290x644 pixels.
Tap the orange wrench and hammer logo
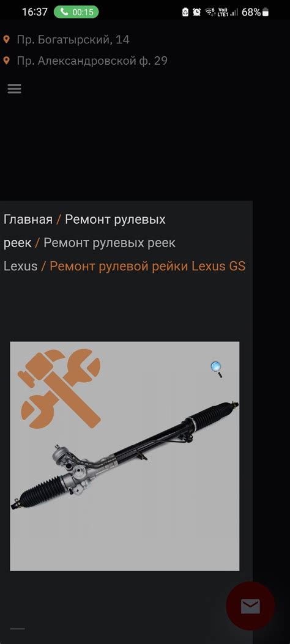[60, 388]
